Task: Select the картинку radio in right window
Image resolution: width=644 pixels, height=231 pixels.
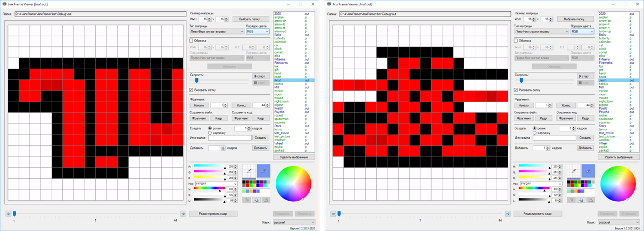Action: tap(535, 133)
